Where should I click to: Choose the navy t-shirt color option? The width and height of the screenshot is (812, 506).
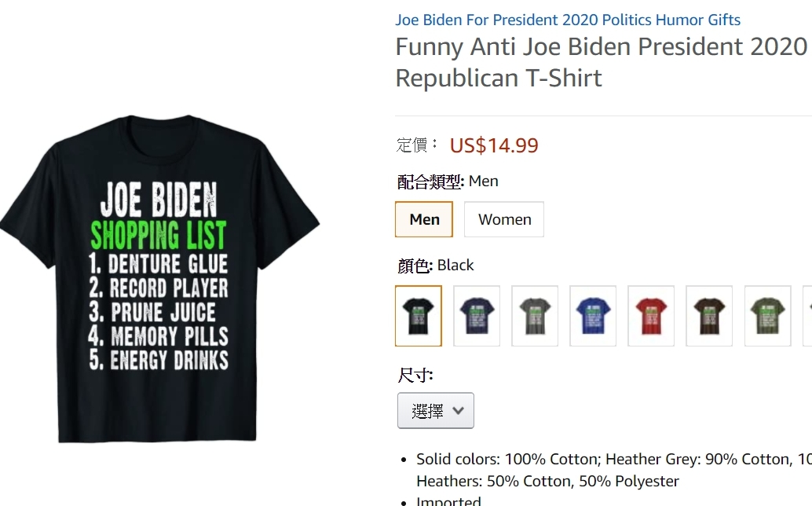coord(477,316)
